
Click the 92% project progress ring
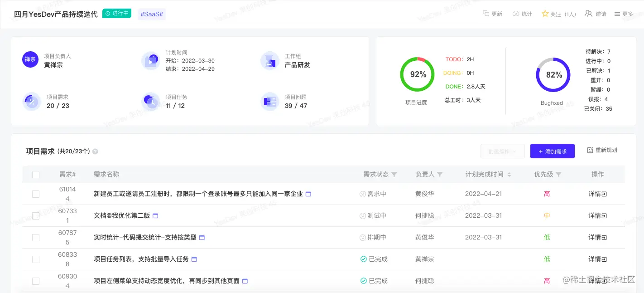pyautogui.click(x=417, y=74)
